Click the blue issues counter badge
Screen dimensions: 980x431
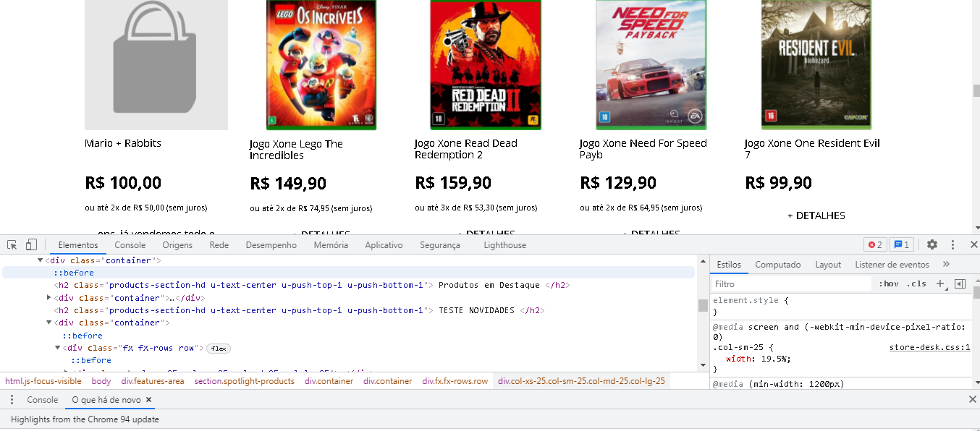click(900, 245)
